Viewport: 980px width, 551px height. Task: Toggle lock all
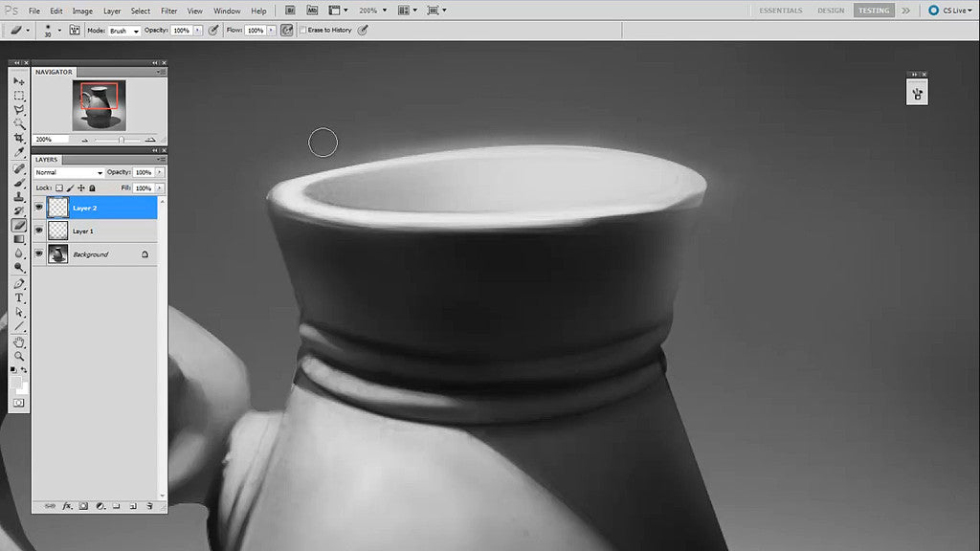pos(93,188)
